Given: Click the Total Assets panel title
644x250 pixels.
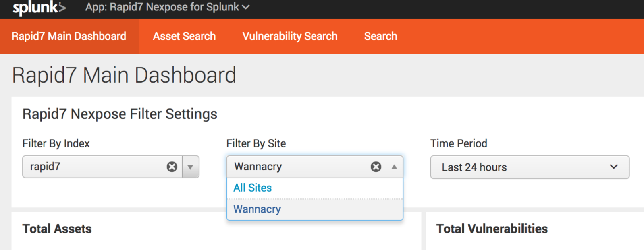Looking at the screenshot, I should point(57,229).
